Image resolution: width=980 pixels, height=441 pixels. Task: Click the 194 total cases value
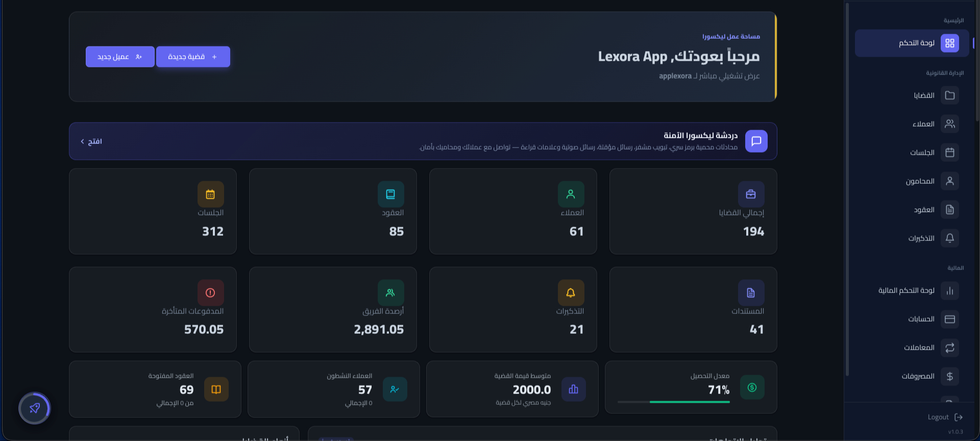(x=753, y=232)
